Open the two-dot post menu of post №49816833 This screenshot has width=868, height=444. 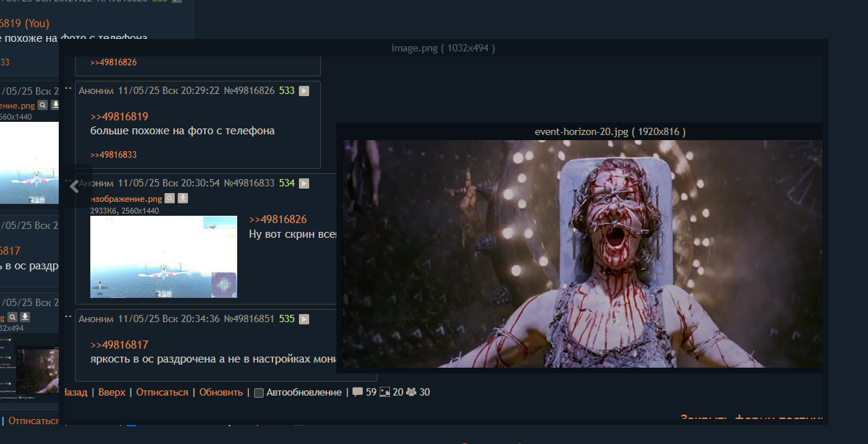68,181
